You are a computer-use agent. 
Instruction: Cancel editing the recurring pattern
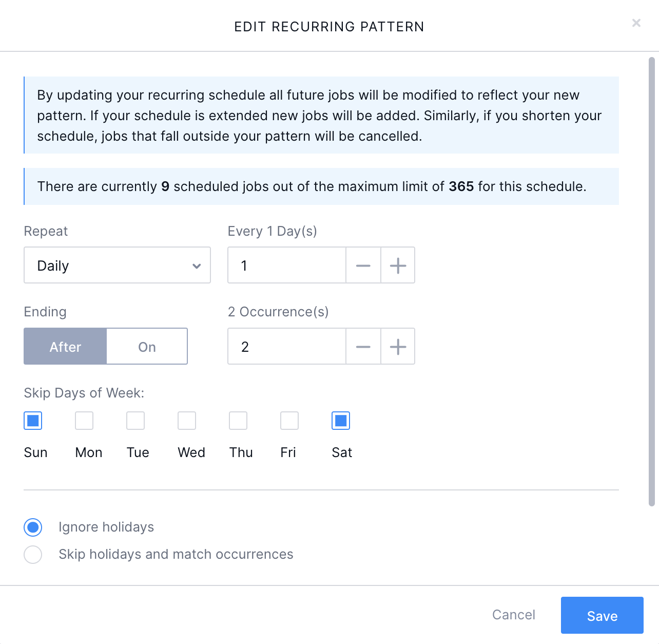(514, 615)
